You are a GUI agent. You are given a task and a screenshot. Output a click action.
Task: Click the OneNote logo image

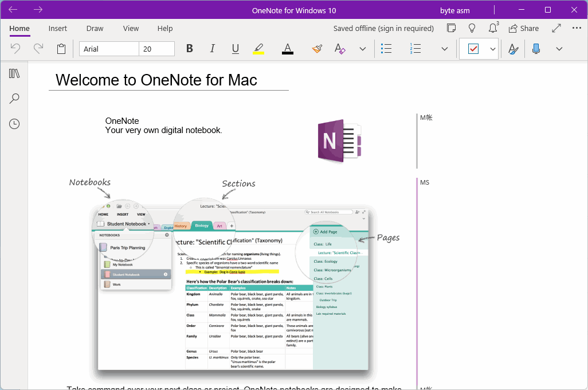(x=340, y=141)
